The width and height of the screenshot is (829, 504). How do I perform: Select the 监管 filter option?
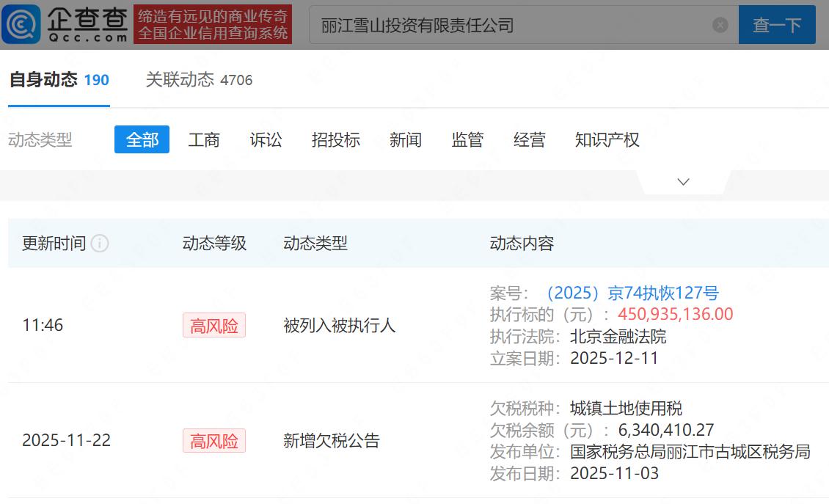(469, 139)
